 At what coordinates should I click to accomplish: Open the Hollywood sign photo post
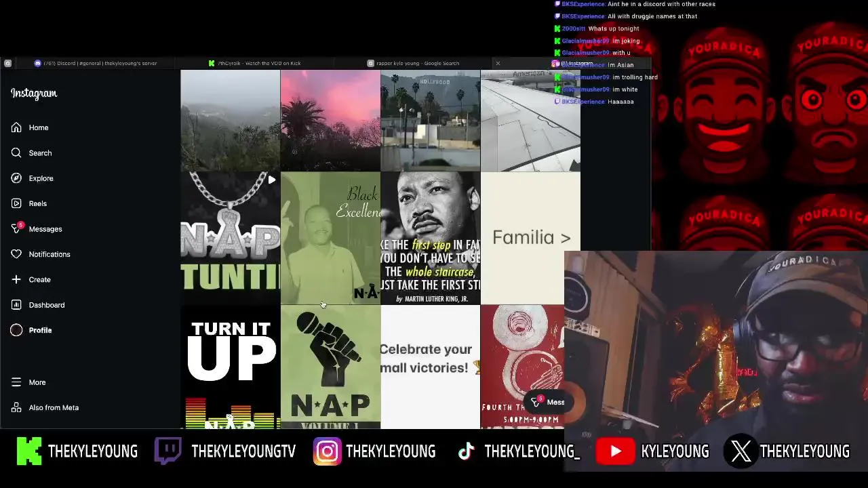pyautogui.click(x=430, y=121)
